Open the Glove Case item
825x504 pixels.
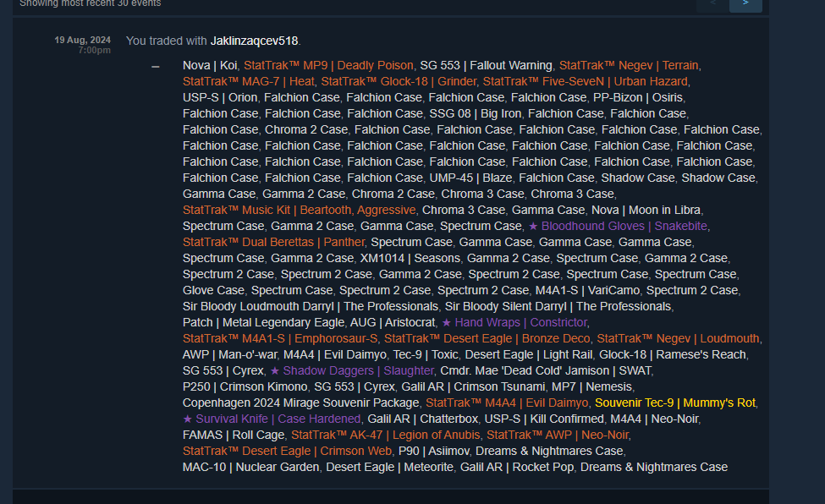pyautogui.click(x=213, y=290)
